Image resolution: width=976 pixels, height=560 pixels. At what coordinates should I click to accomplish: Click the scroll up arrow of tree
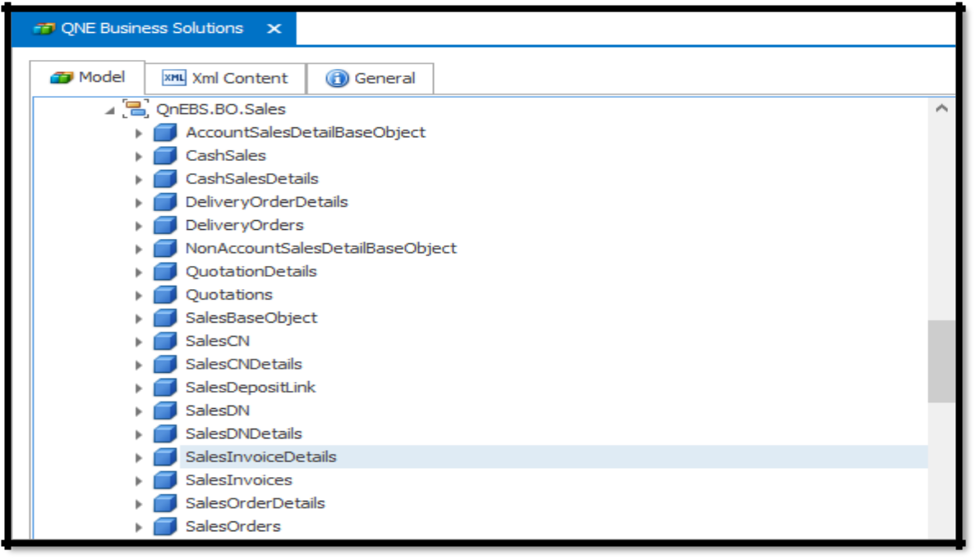(941, 108)
